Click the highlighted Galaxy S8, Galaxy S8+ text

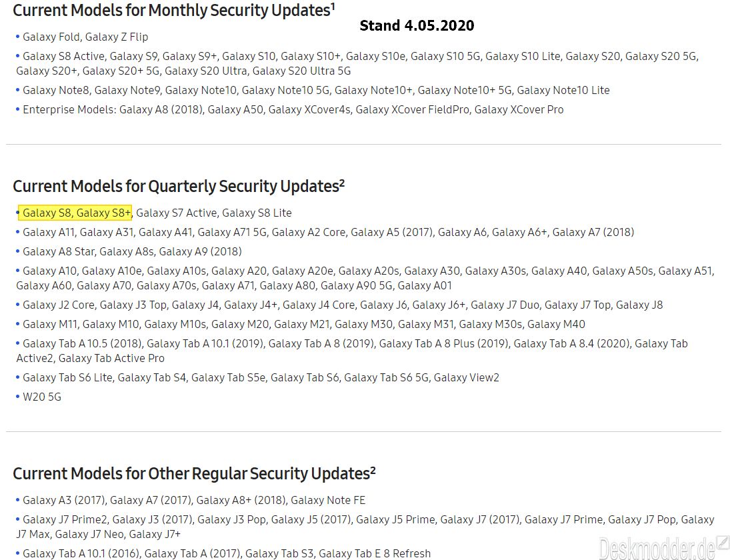click(x=77, y=213)
